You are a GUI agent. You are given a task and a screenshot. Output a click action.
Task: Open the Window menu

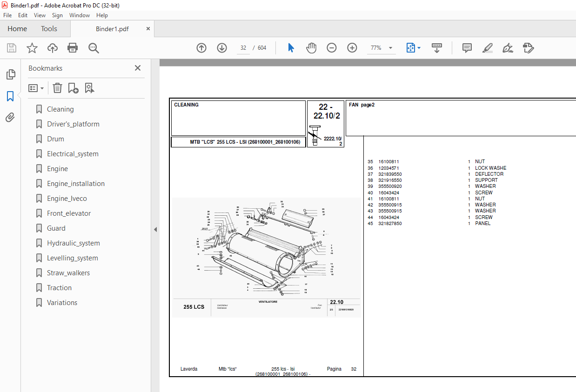80,15
